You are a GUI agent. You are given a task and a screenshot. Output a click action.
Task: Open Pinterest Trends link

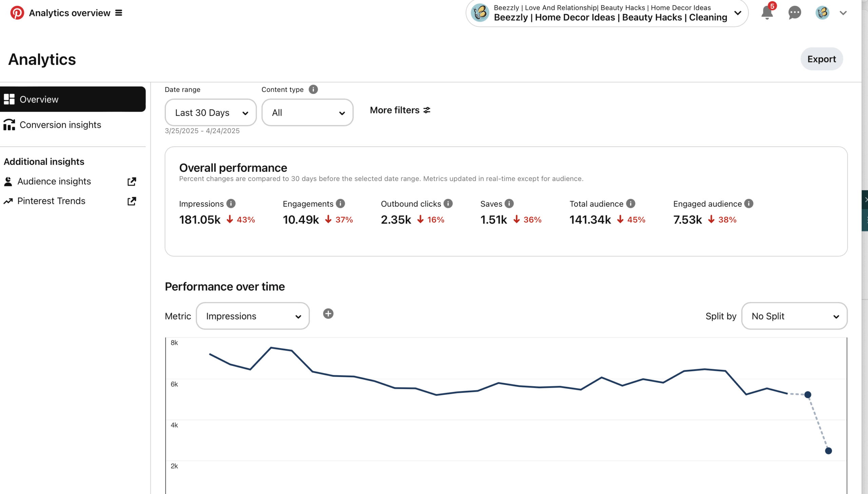click(x=51, y=201)
